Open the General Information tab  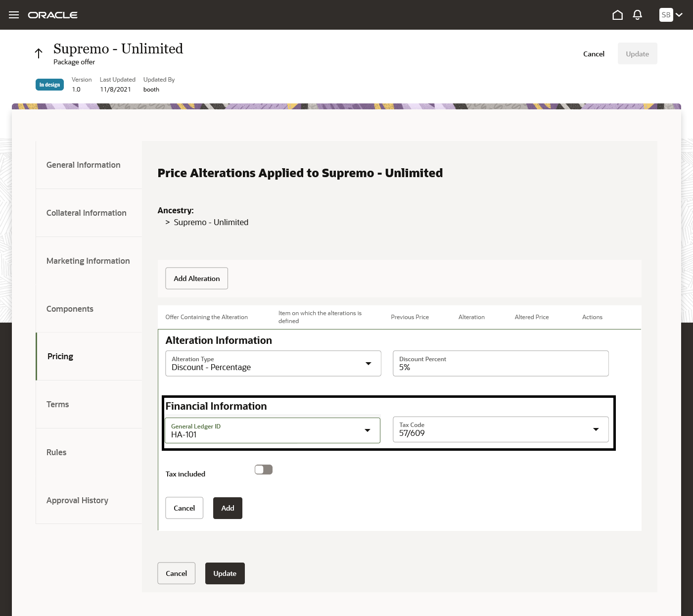point(89,165)
